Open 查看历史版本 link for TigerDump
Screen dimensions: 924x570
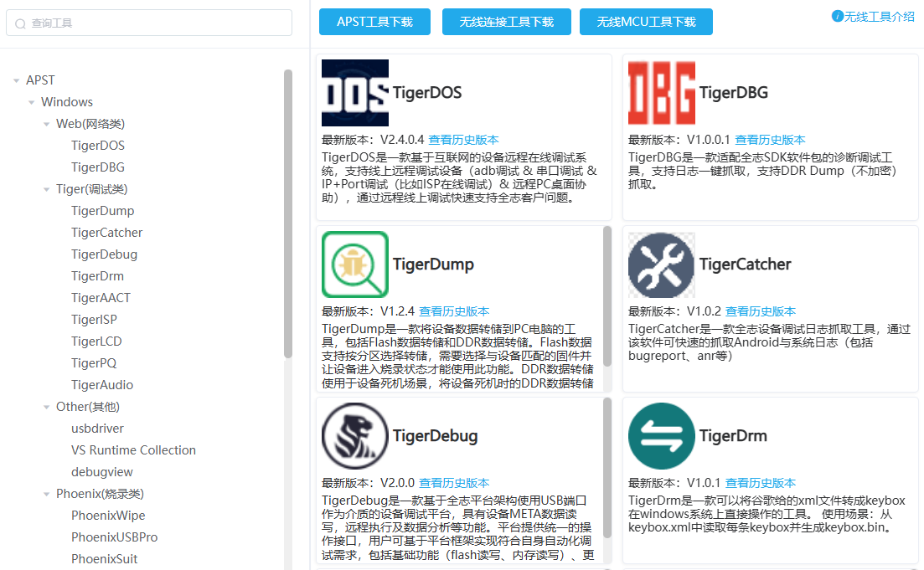pos(454,311)
